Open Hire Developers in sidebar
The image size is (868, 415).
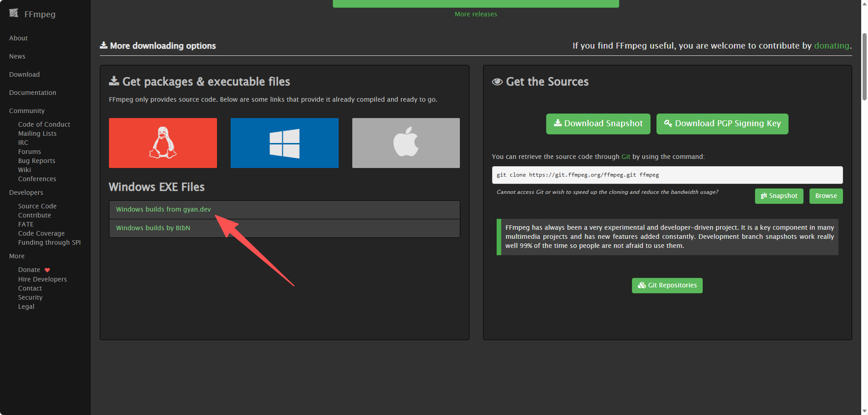42,279
